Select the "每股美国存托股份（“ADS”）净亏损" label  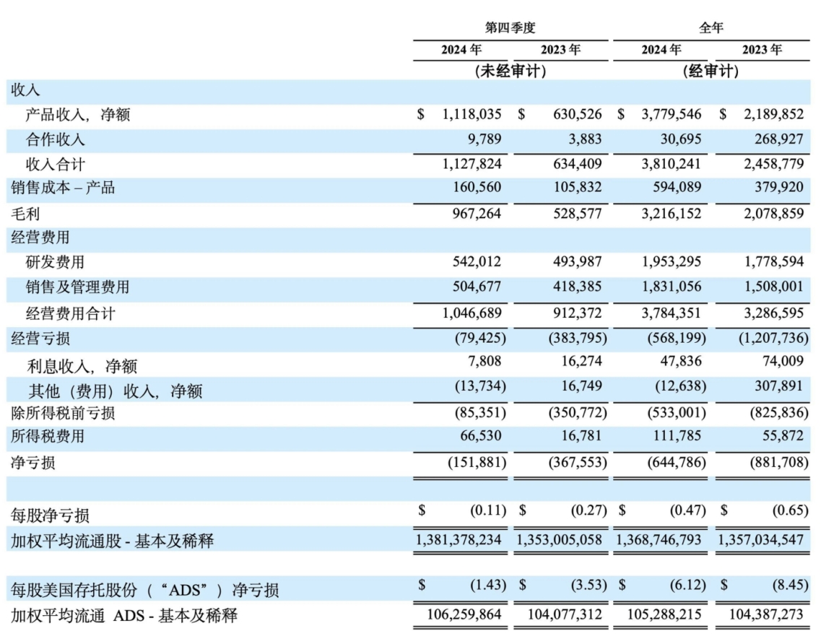(x=144, y=591)
